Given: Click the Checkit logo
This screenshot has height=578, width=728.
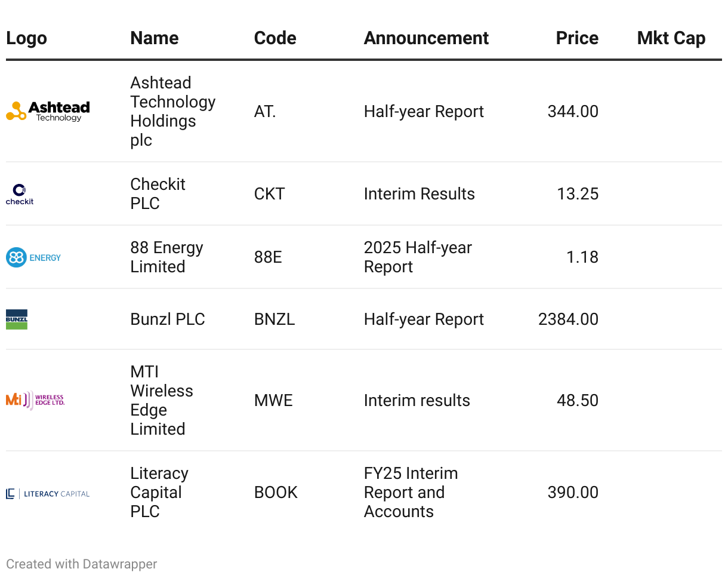Looking at the screenshot, I should tap(20, 194).
